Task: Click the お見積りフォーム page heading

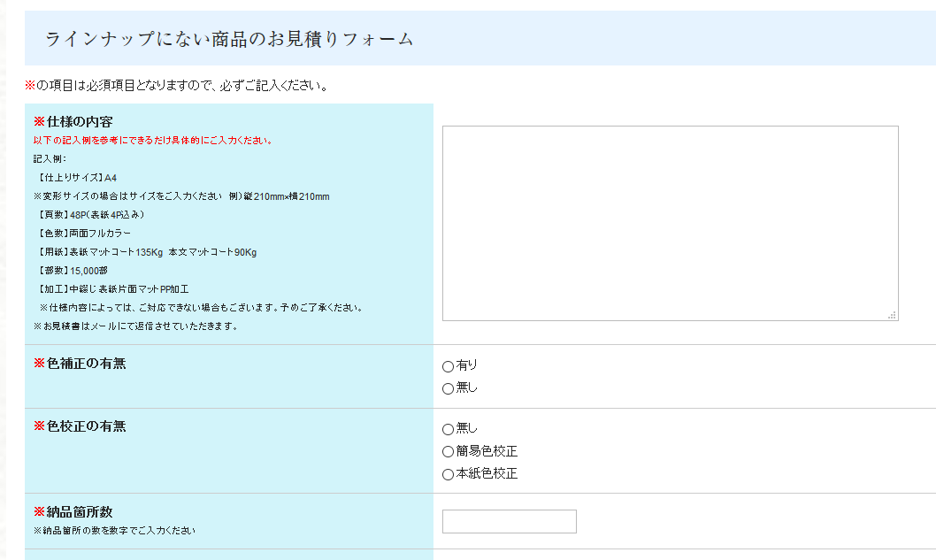Action: (229, 39)
